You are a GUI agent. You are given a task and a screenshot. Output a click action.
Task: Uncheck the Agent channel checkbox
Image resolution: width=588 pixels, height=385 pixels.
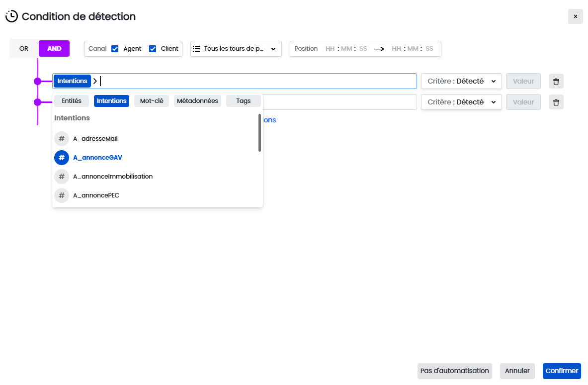click(115, 49)
